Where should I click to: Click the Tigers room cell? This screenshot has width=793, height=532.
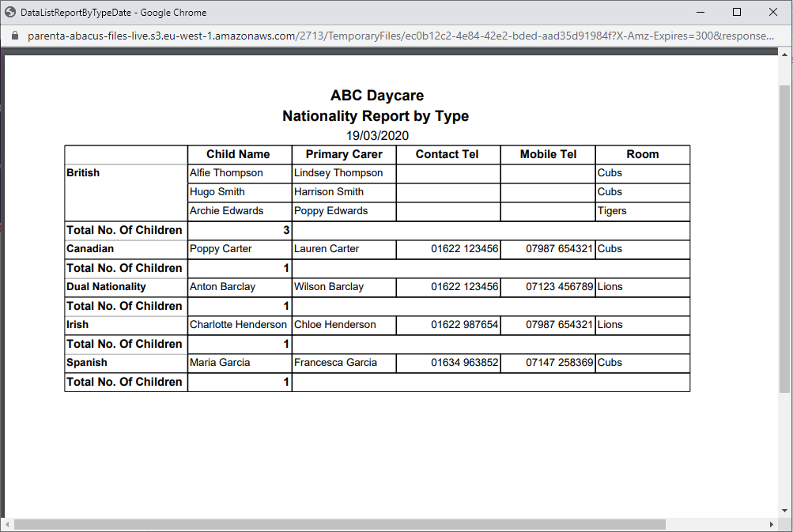[x=643, y=211]
